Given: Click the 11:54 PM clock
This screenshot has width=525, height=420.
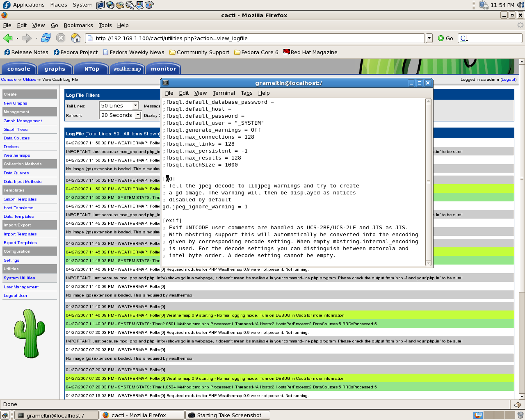Looking at the screenshot, I should point(502,5).
